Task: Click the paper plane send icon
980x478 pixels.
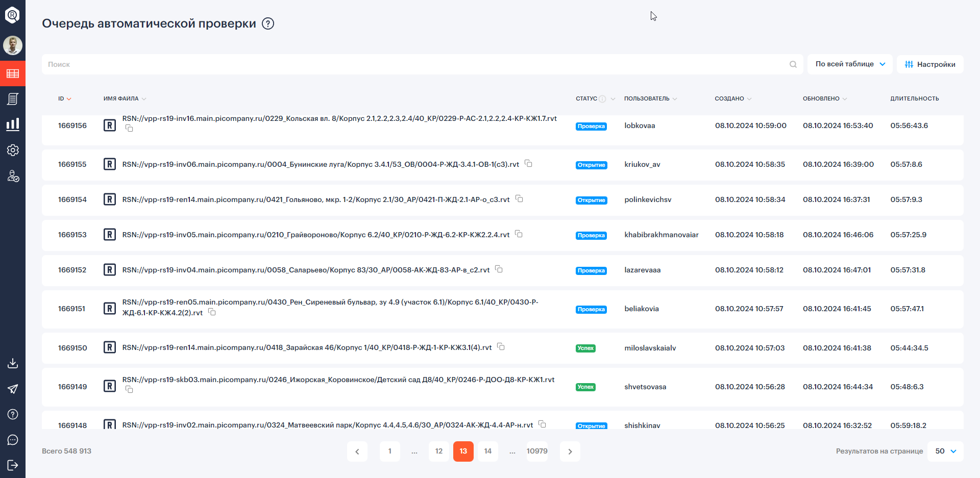Action: 13,389
